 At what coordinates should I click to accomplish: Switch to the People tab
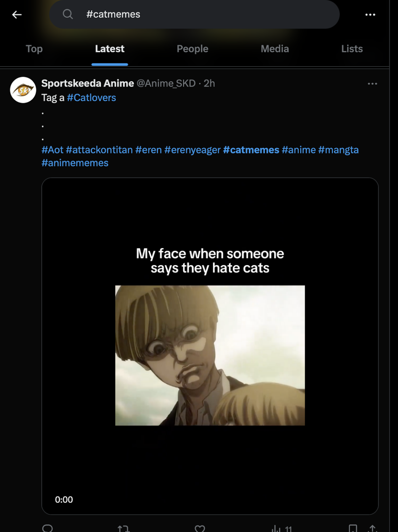click(x=192, y=49)
